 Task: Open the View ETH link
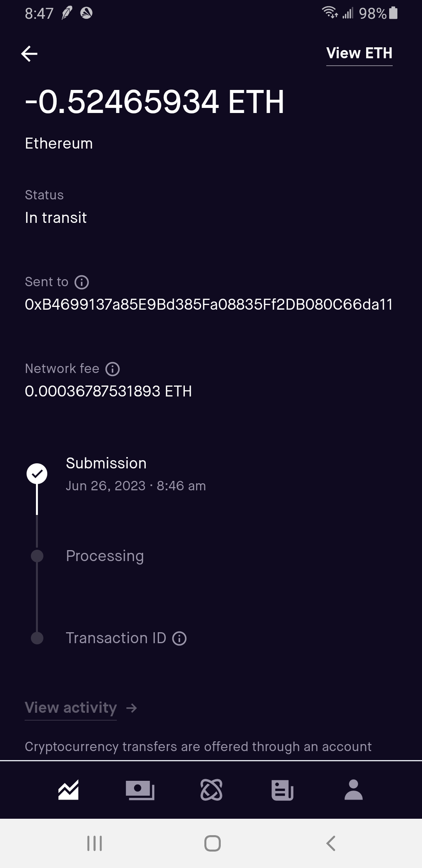click(x=359, y=54)
